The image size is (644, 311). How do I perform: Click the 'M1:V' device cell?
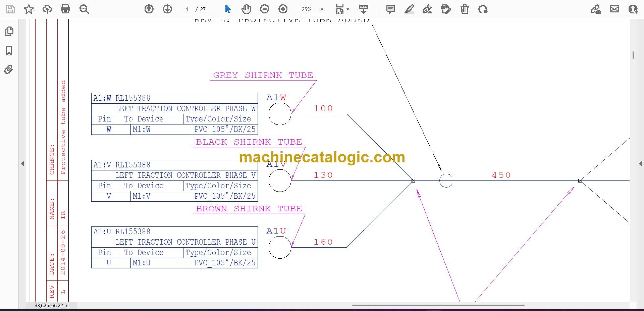161,196
